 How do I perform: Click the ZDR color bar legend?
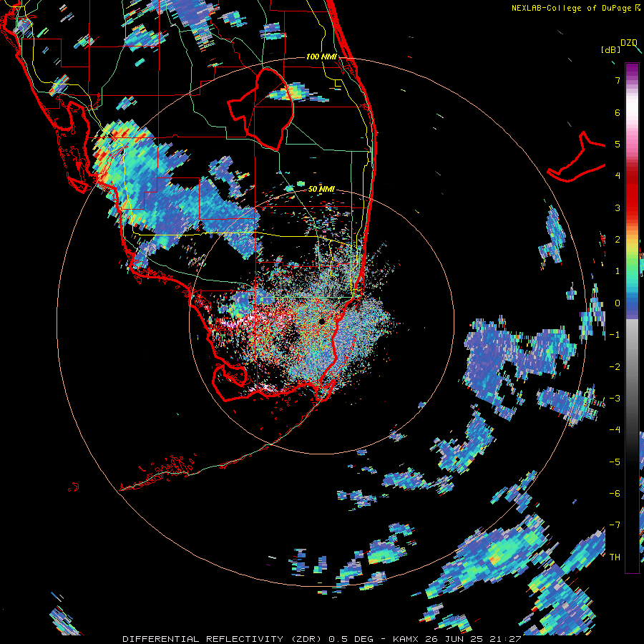632,318
